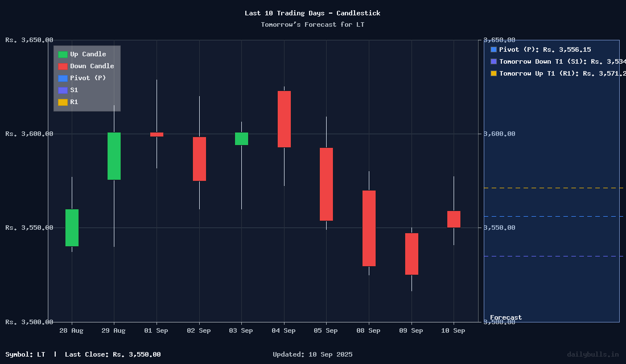The width and height of the screenshot is (626, 364).
Task: Click the 08 Sep x-axis date label
Action: 369,330
